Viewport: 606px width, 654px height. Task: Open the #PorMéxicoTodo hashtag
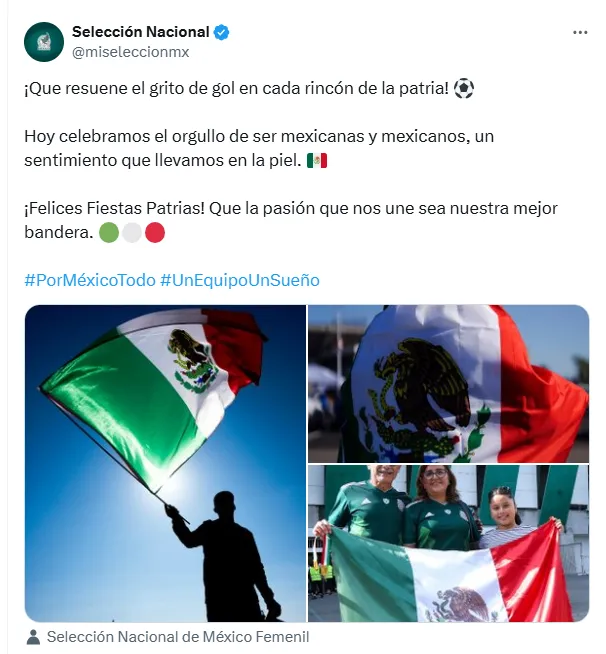click(90, 280)
